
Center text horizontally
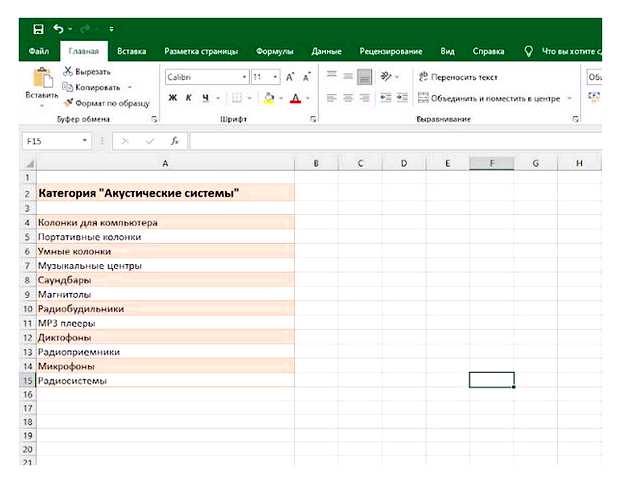pyautogui.click(x=348, y=98)
